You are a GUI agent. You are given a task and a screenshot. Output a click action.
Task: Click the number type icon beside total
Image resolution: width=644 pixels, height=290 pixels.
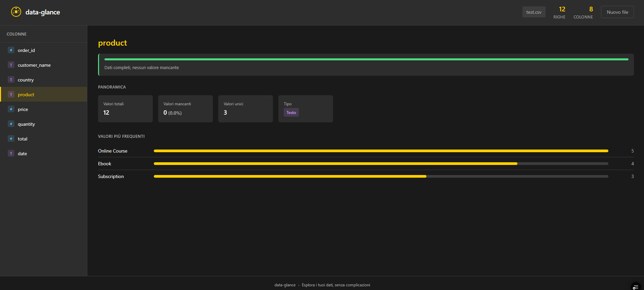[11, 139]
